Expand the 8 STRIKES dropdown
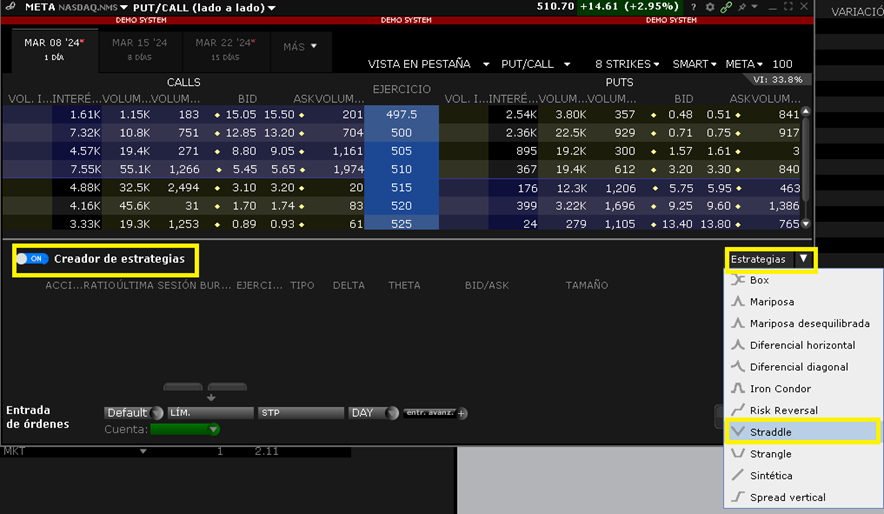Viewport: 884px width, 514px height. point(627,64)
